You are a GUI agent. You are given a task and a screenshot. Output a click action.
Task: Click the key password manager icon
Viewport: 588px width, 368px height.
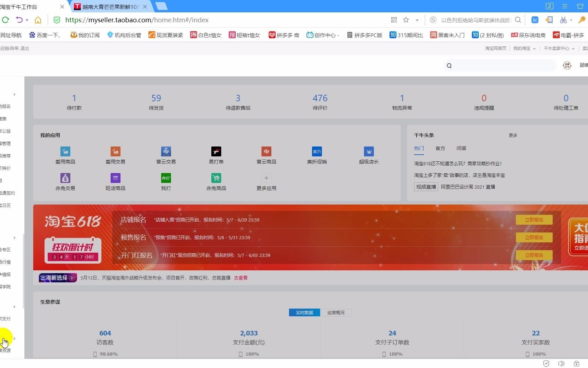tap(582, 20)
